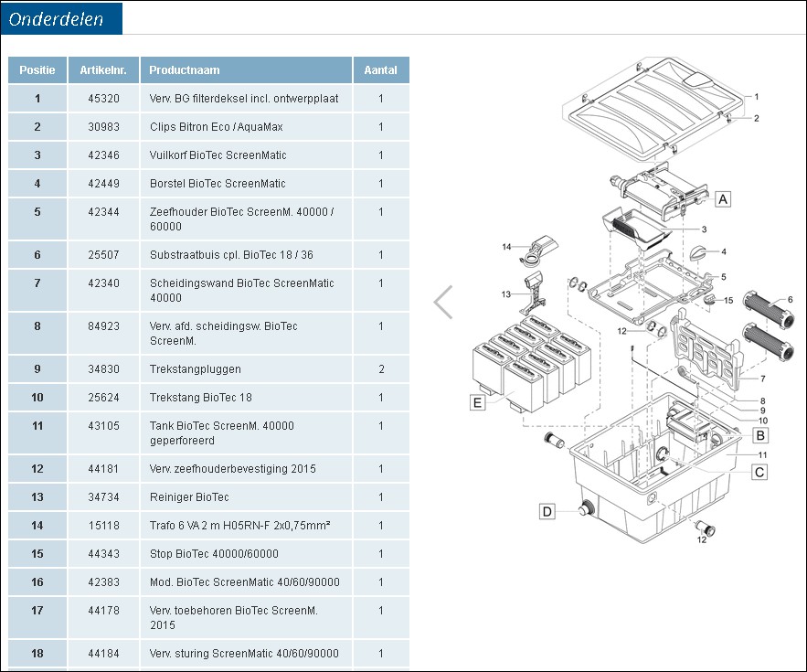Click the previous-image chevron arrow beside the diagram

tap(443, 303)
